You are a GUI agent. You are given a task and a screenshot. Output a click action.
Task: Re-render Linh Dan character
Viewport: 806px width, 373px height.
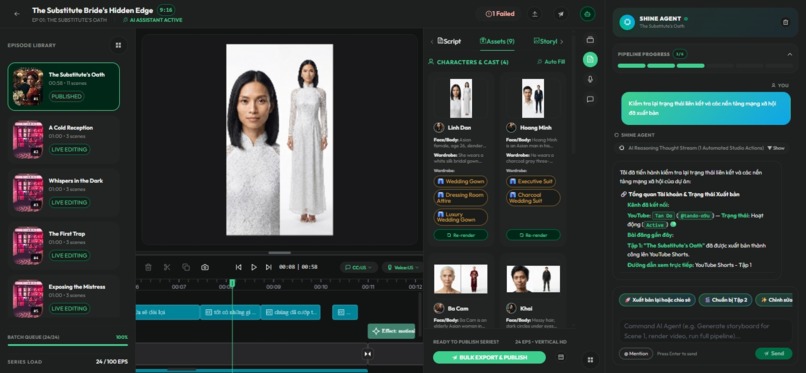tap(461, 235)
